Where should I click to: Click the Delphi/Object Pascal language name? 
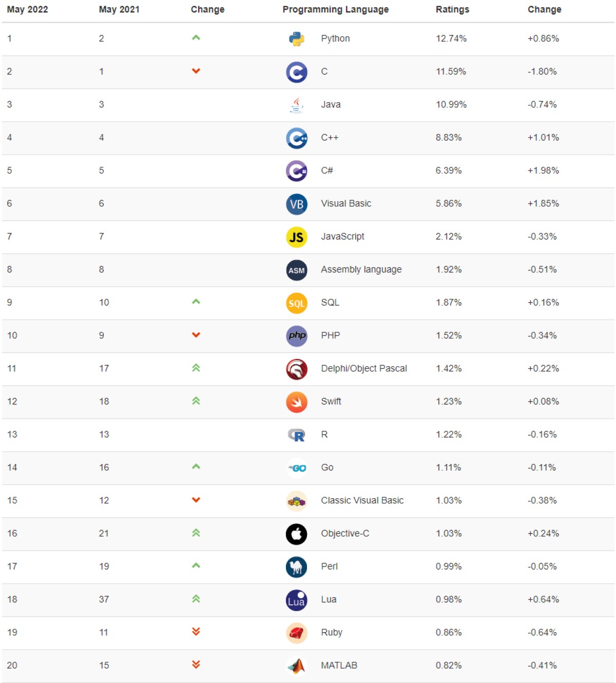pyautogui.click(x=363, y=368)
